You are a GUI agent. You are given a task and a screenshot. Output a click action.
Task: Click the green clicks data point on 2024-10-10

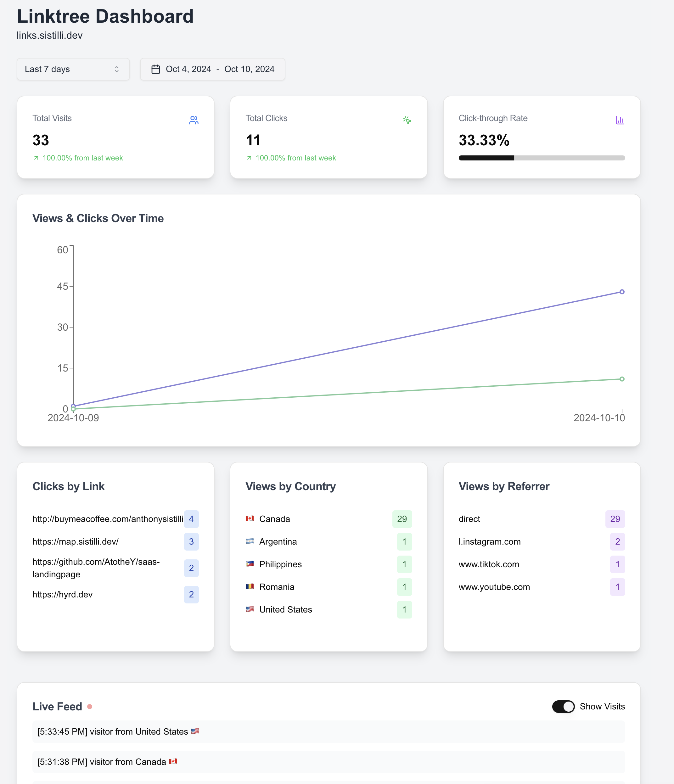click(x=622, y=379)
